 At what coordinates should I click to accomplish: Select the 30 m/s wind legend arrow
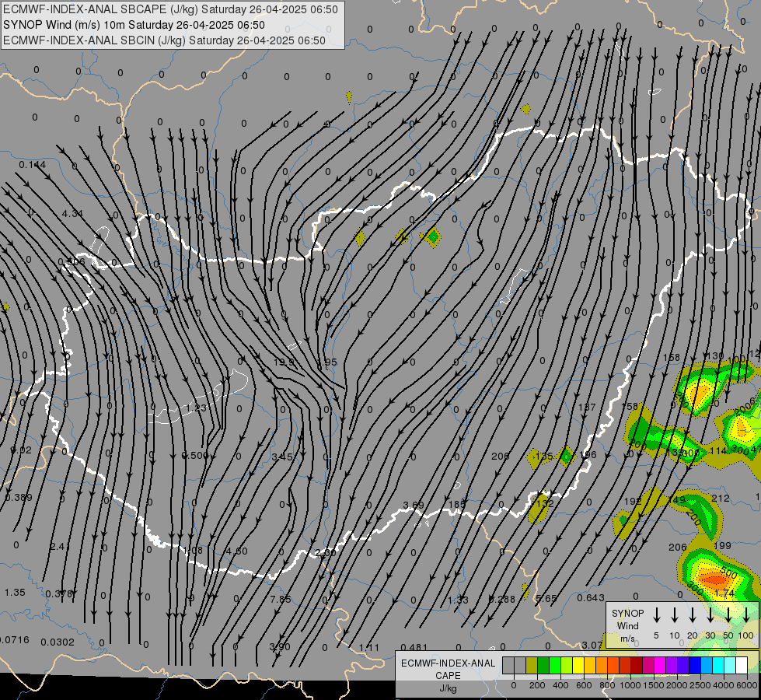tap(710, 615)
